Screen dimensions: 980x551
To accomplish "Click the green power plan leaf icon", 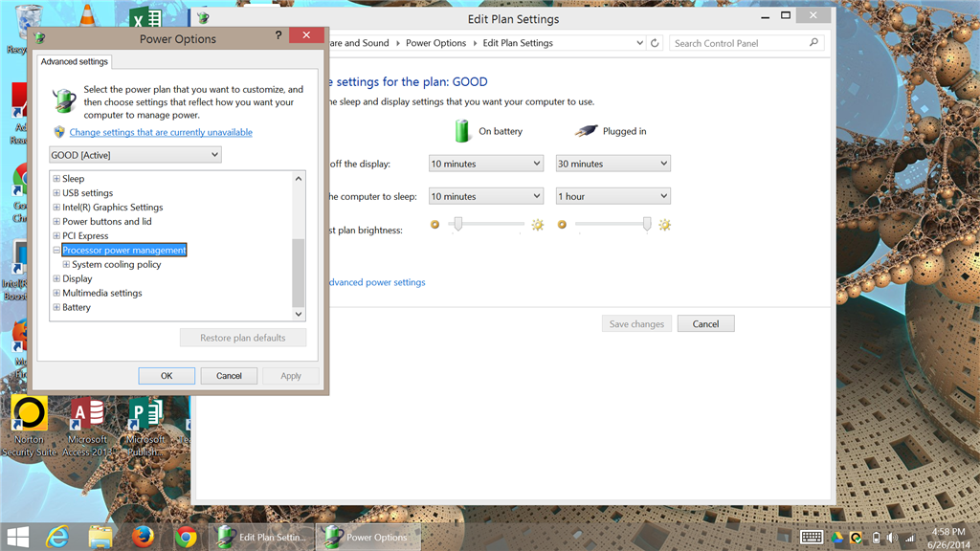I will [64, 99].
